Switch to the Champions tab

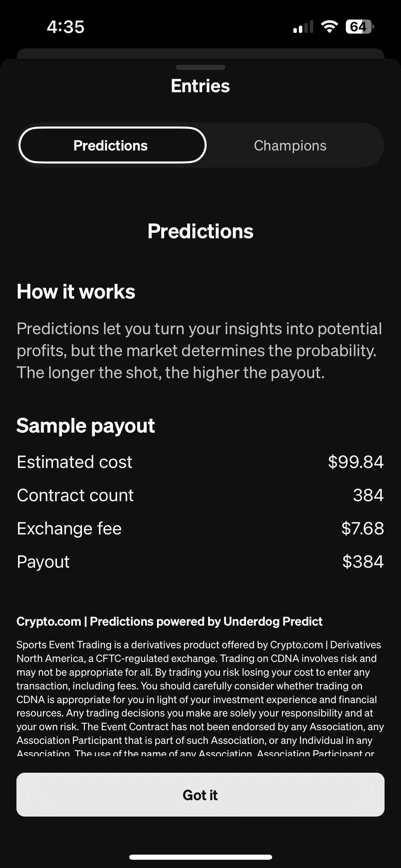click(x=290, y=145)
